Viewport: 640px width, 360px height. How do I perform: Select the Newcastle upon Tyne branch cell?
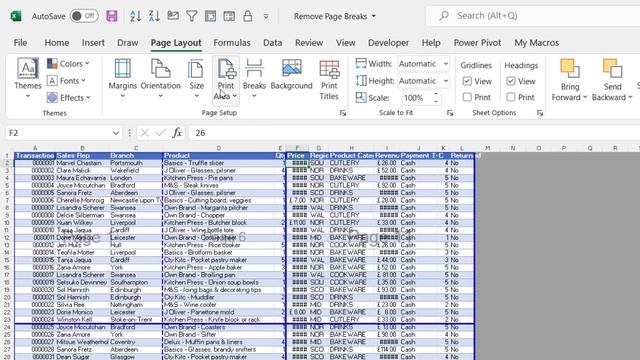(136, 200)
